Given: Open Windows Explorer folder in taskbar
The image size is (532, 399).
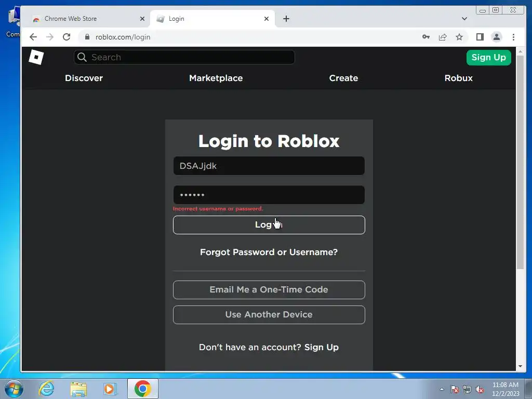Looking at the screenshot, I should click(78, 389).
